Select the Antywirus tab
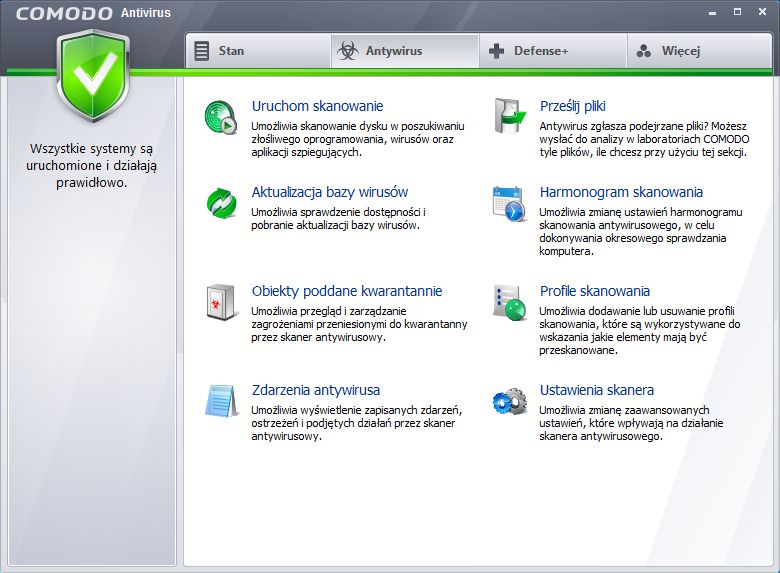 [x=405, y=51]
